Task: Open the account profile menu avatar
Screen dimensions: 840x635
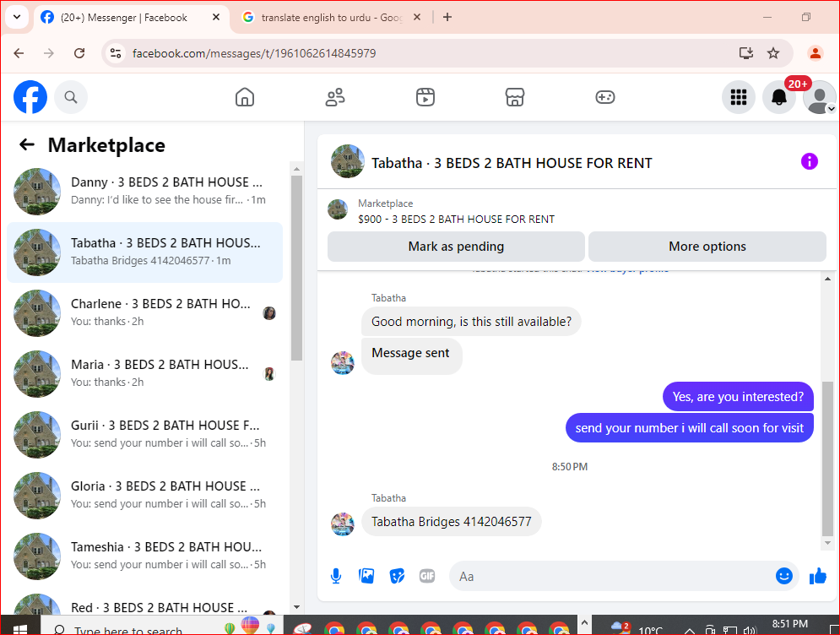Action: point(819,97)
